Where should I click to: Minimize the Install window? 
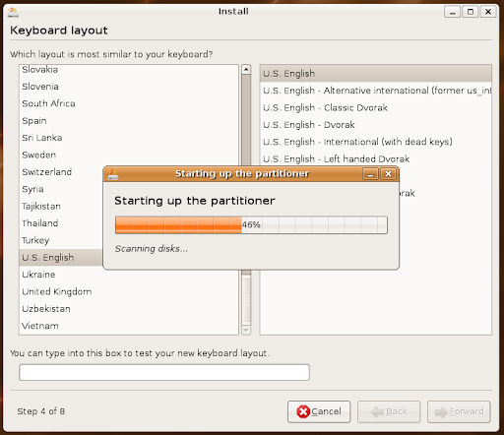452,12
